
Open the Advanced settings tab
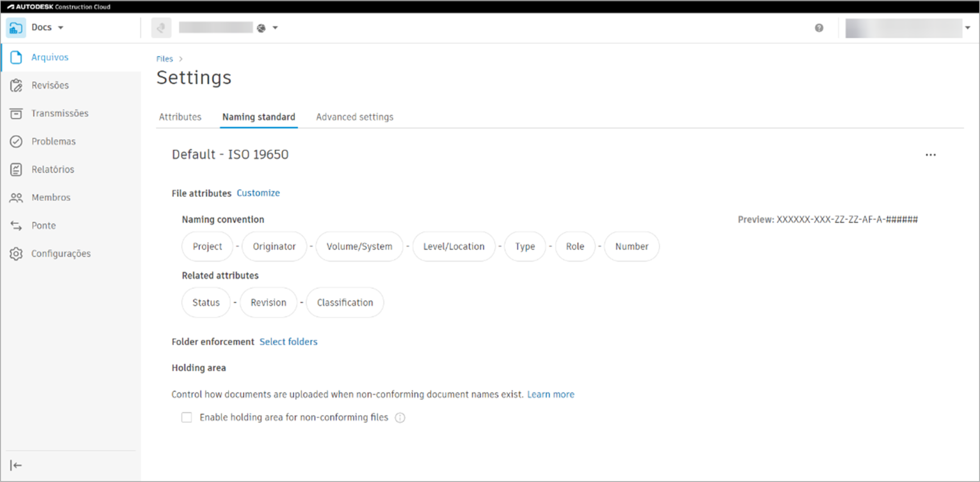tap(354, 117)
